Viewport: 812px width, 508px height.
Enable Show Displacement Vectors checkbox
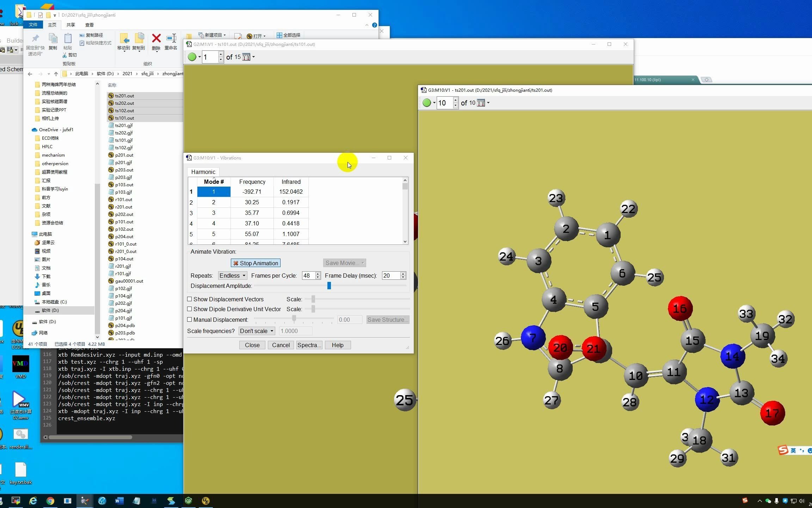[190, 299]
